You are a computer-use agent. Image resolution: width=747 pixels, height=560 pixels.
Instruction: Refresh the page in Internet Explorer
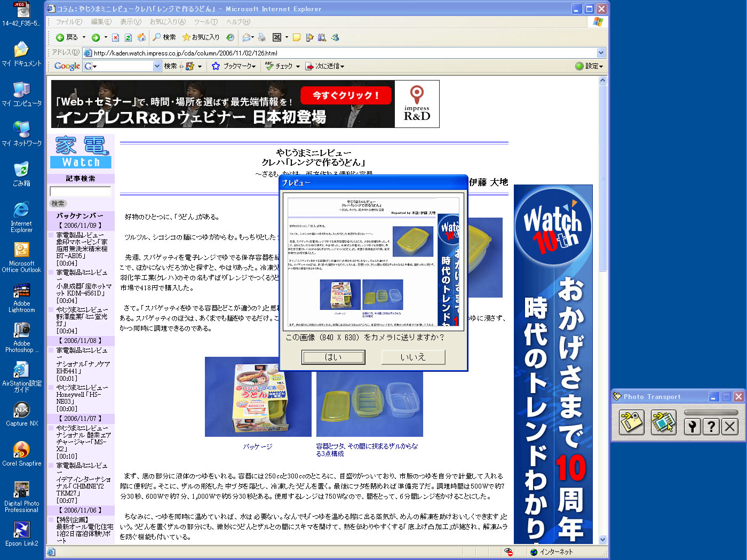click(128, 37)
